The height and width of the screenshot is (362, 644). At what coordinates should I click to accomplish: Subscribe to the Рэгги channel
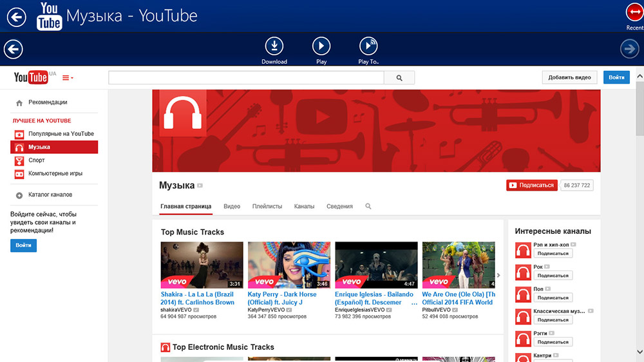553,342
